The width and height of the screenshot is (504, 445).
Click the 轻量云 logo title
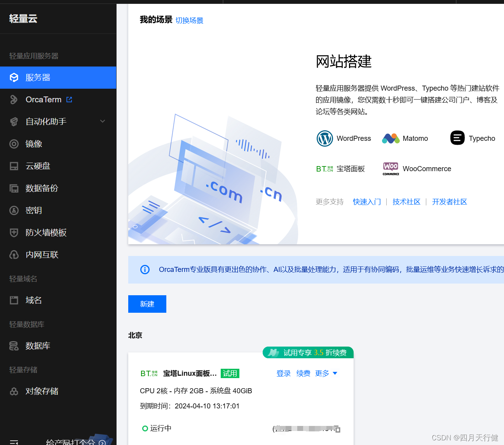click(x=23, y=19)
